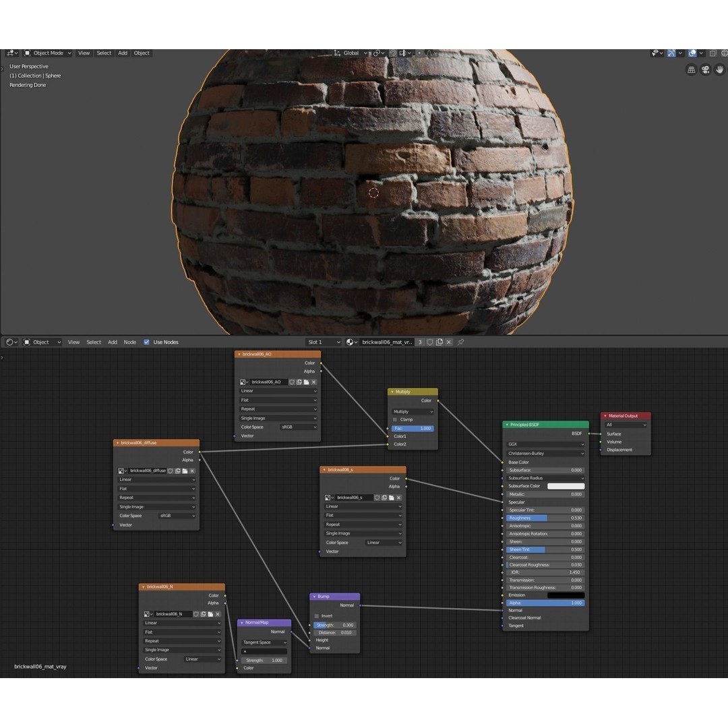Unlink image on brickwall06_s node
The height and width of the screenshot is (728, 728).
coord(399,497)
